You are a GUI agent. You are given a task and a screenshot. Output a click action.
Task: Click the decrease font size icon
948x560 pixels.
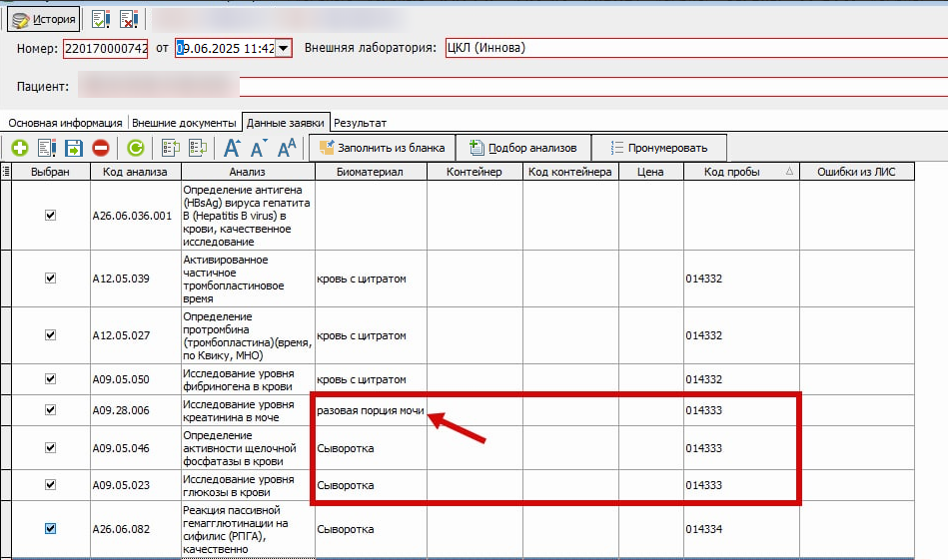(x=258, y=149)
